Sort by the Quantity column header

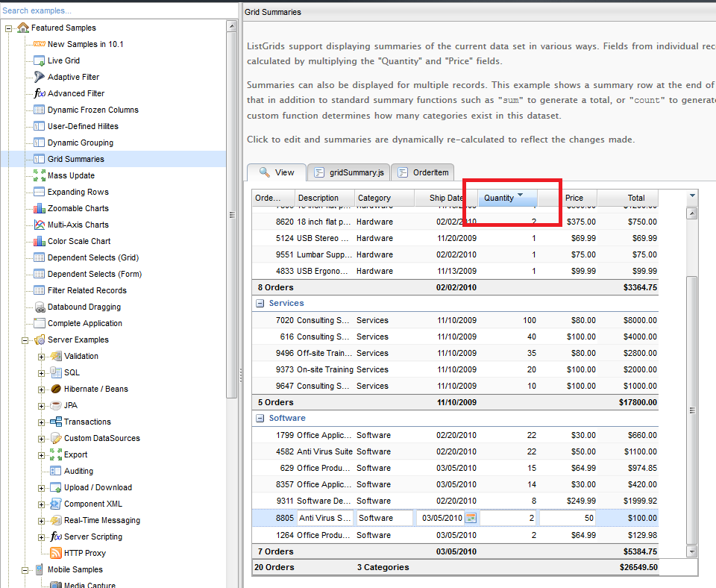pyautogui.click(x=499, y=198)
